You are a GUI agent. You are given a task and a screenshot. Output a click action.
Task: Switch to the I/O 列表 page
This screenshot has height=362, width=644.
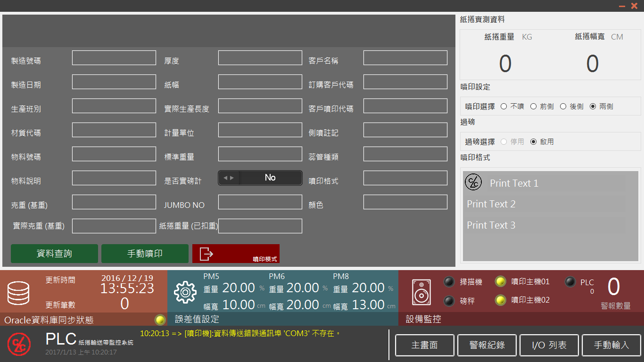549,345
